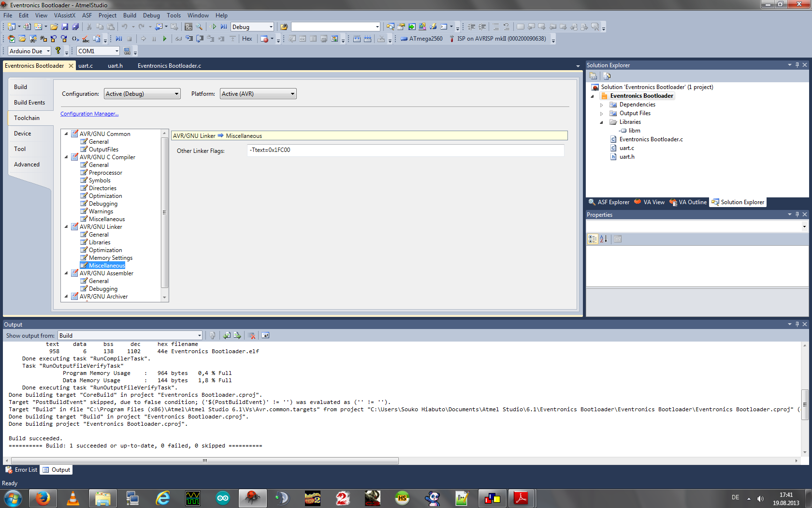Open Firefox from the taskbar
Viewport: 812px width, 508px height.
pos(43,498)
